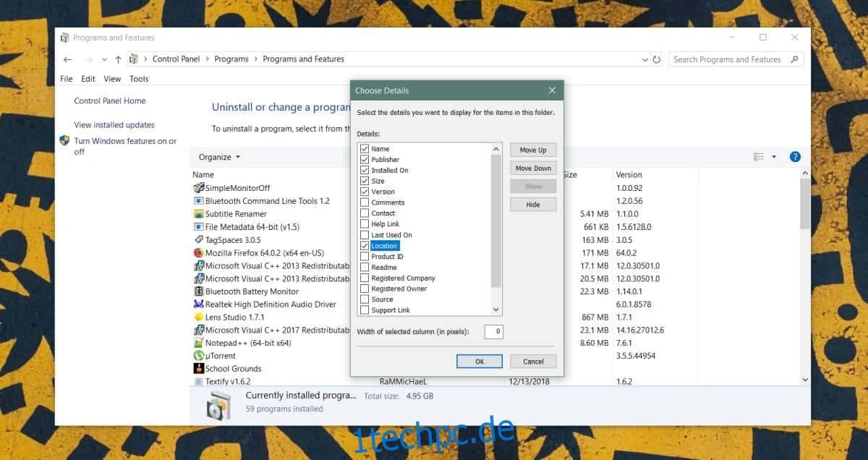868x460 pixels.
Task: Check the Contact detail checkbox
Action: pos(365,213)
